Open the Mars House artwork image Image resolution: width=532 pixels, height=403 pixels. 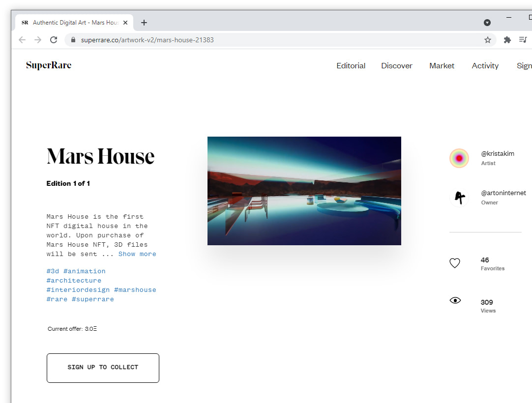coord(304,191)
